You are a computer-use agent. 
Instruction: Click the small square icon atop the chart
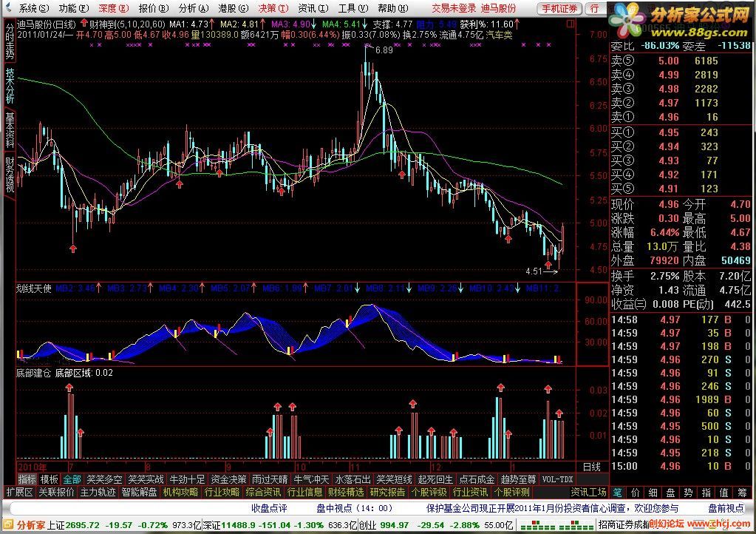coord(571,24)
